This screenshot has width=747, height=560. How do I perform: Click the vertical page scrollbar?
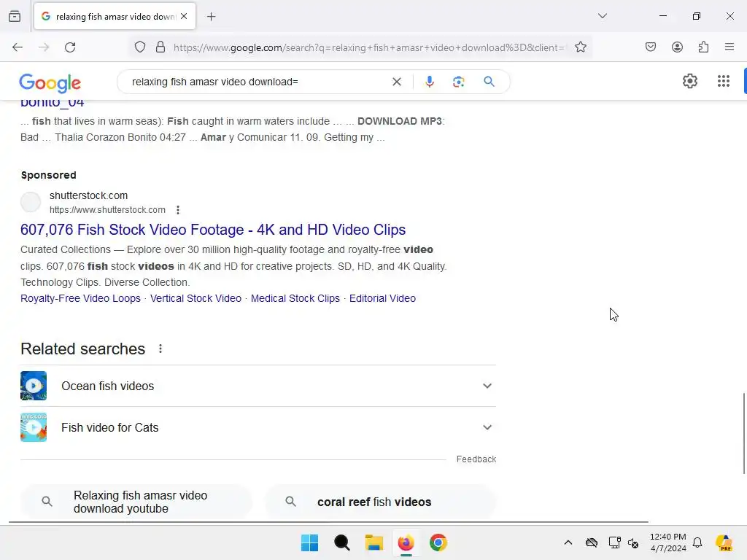click(743, 433)
